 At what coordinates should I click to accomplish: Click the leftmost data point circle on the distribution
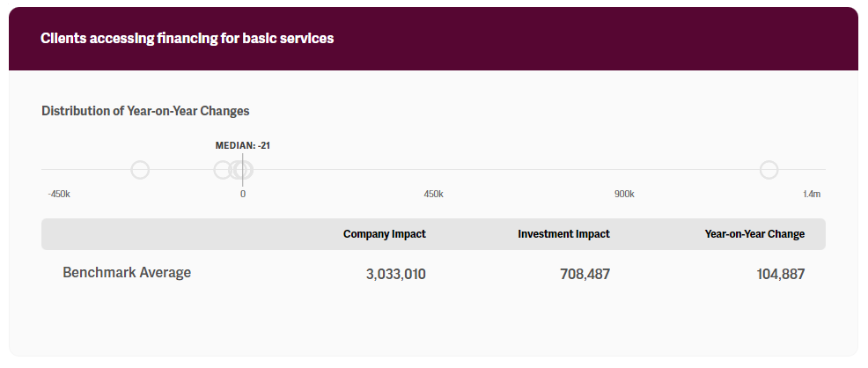point(140,170)
